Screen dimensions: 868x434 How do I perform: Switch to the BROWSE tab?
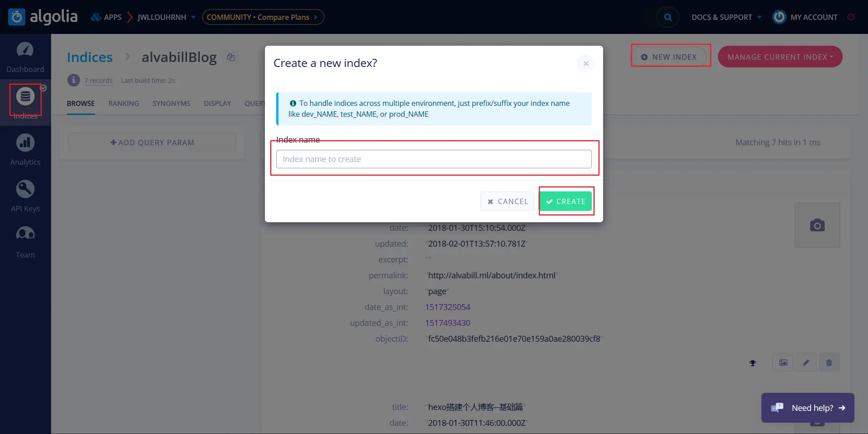[x=81, y=104]
